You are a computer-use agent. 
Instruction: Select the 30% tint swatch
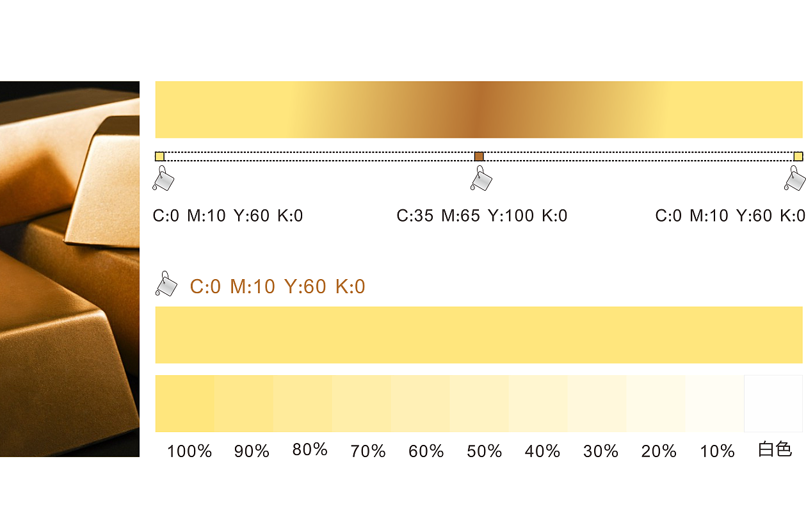pos(597,403)
